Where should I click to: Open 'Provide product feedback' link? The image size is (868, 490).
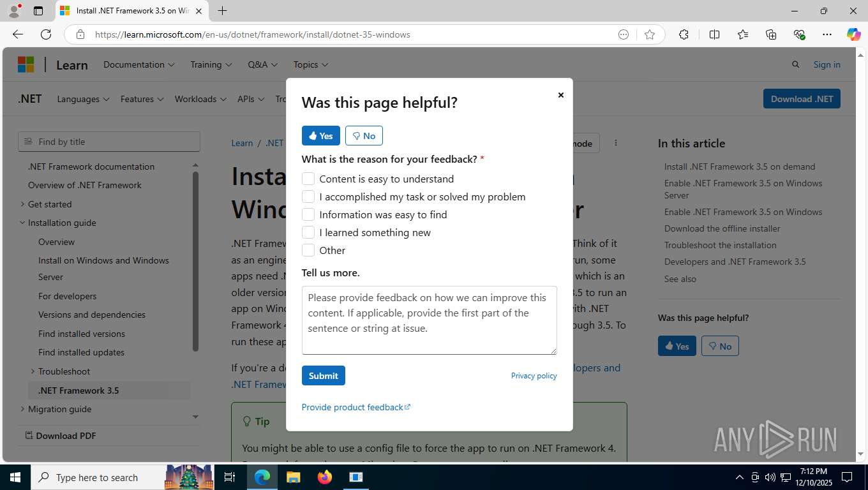[355, 407]
